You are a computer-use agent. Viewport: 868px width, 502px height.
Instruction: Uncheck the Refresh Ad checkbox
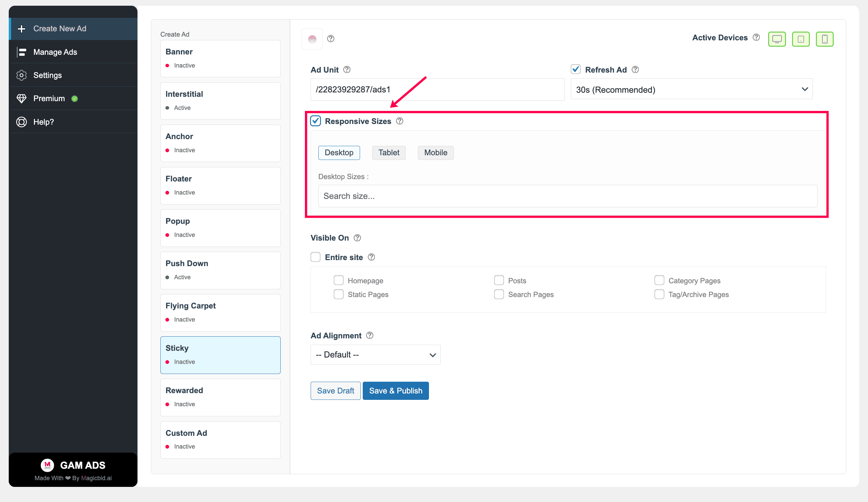[x=576, y=69]
